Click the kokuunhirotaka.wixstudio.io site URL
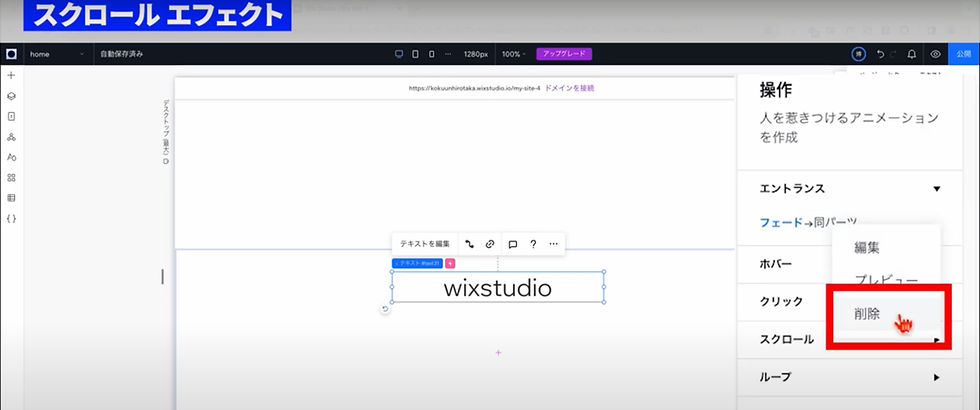 point(474,88)
